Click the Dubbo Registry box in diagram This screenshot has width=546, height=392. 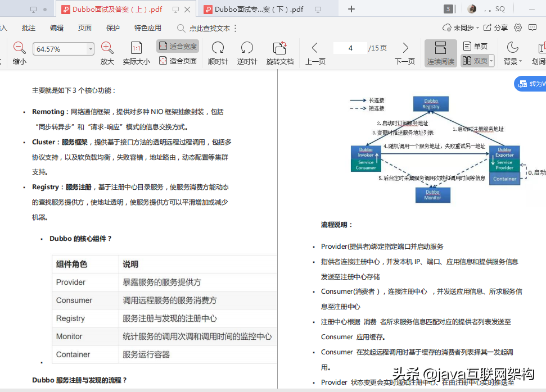(x=431, y=104)
